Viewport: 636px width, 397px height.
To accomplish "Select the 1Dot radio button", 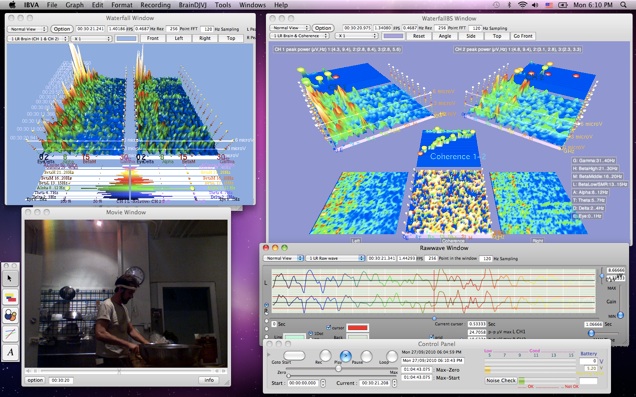I will (310, 333).
